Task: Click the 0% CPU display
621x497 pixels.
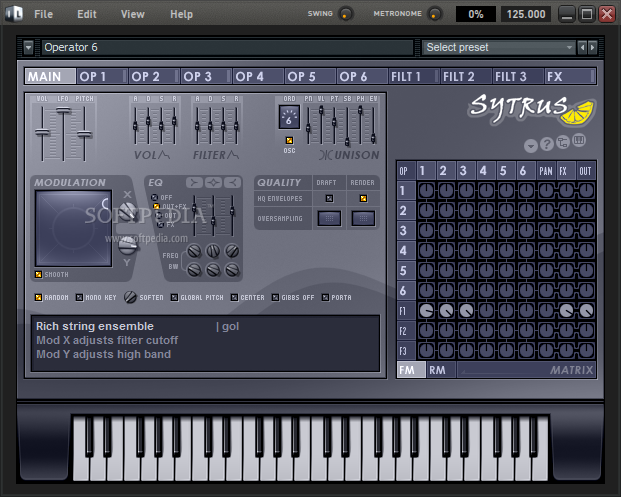Action: (x=476, y=14)
